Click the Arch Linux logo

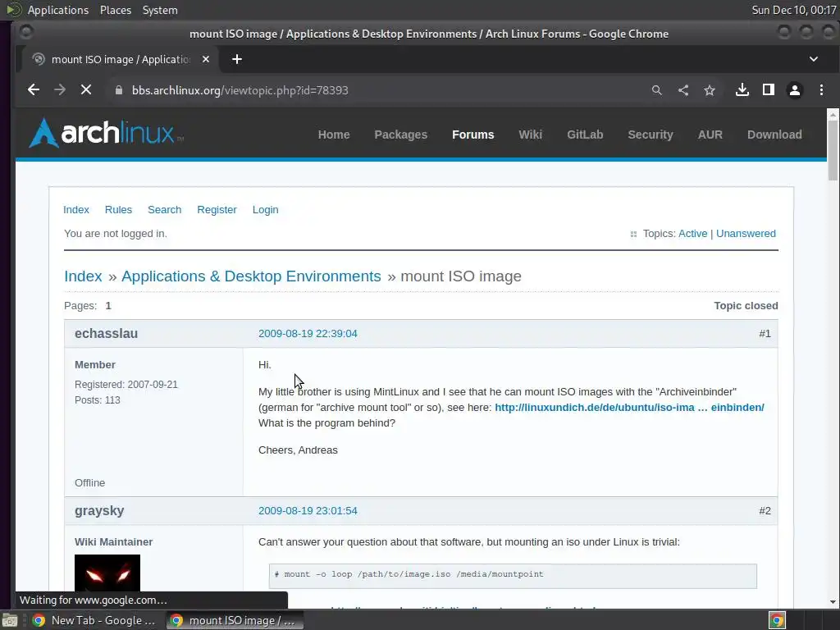point(105,133)
